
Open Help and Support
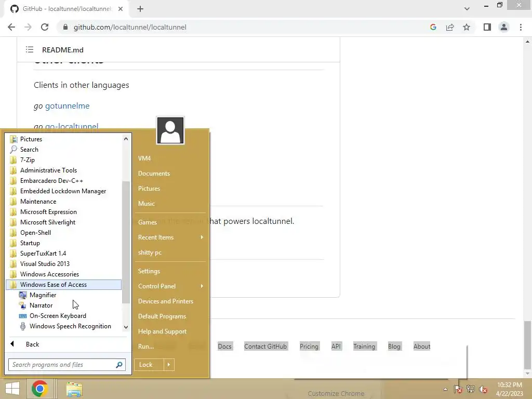tap(162, 331)
